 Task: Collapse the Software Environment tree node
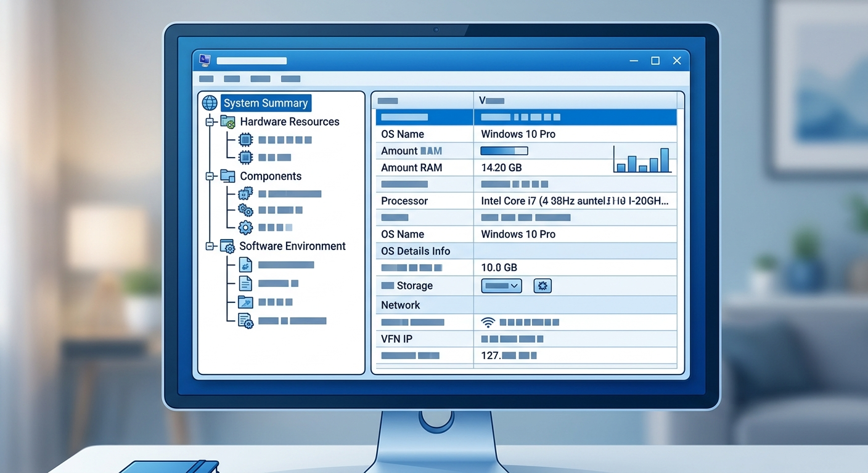210,246
